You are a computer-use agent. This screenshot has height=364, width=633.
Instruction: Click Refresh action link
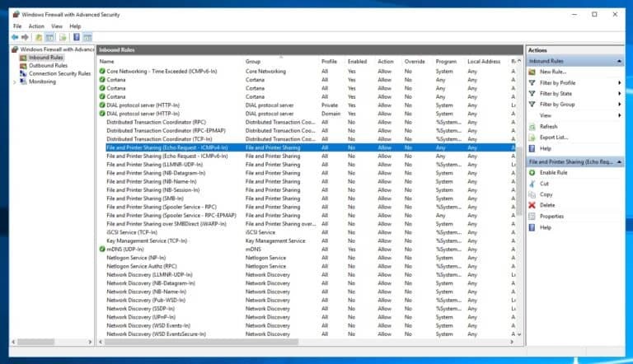549,127
